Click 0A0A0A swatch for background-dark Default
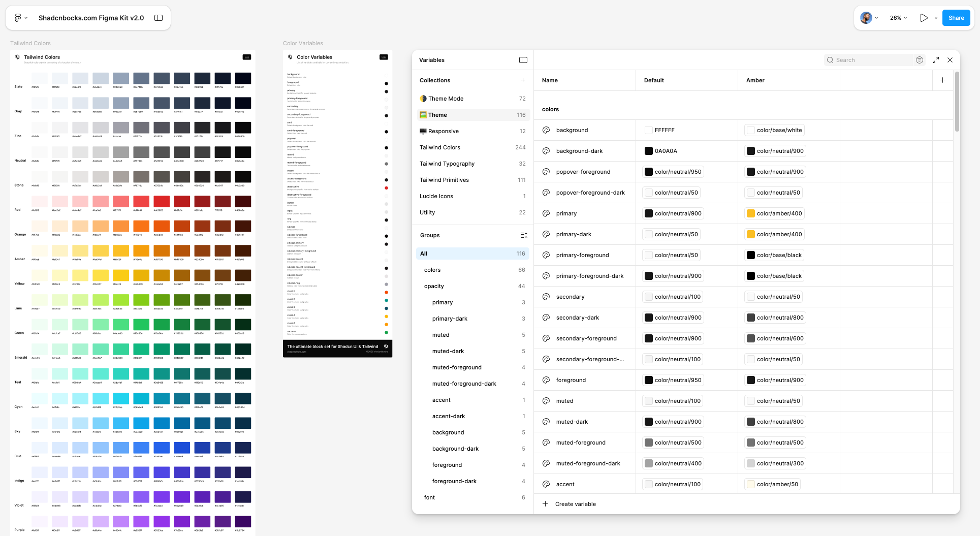The height and width of the screenshot is (536, 980). (649, 151)
